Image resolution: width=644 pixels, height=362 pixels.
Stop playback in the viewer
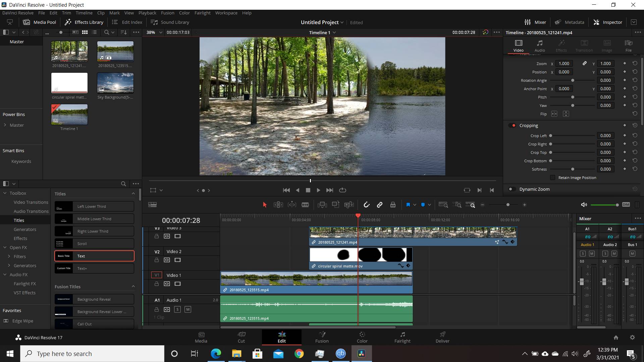click(x=308, y=190)
